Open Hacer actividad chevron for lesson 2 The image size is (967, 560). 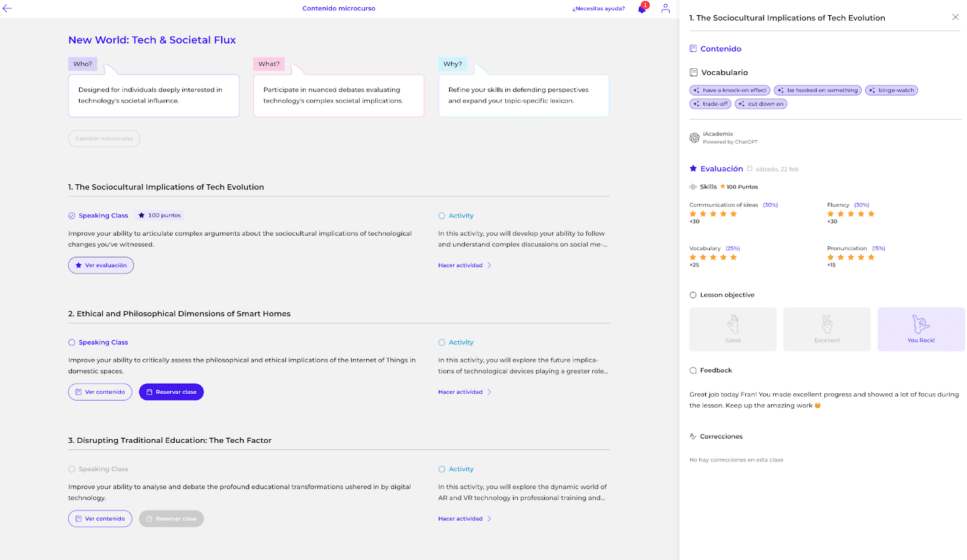point(489,392)
